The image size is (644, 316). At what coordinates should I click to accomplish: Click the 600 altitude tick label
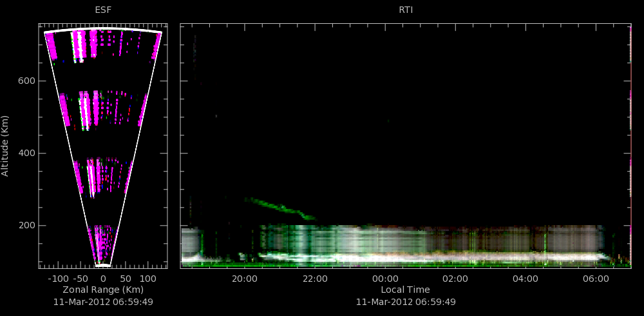[x=26, y=81]
